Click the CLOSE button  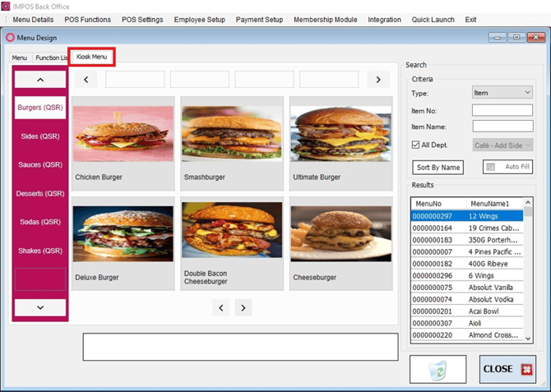[x=507, y=369]
